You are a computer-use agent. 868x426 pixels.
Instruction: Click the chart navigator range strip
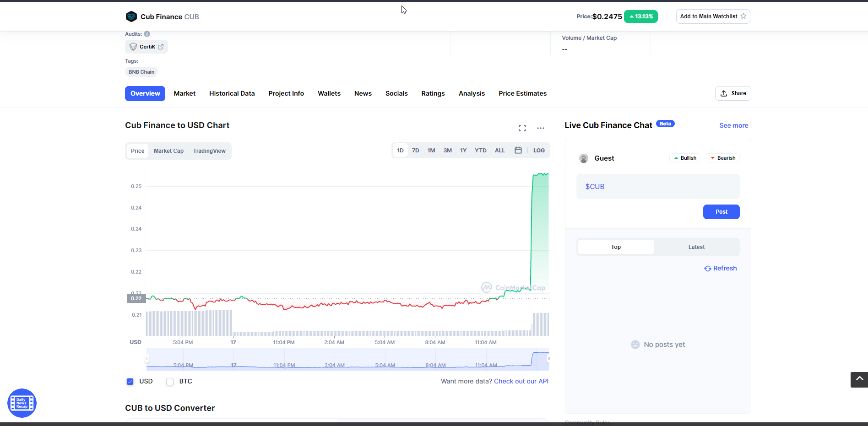click(x=347, y=359)
